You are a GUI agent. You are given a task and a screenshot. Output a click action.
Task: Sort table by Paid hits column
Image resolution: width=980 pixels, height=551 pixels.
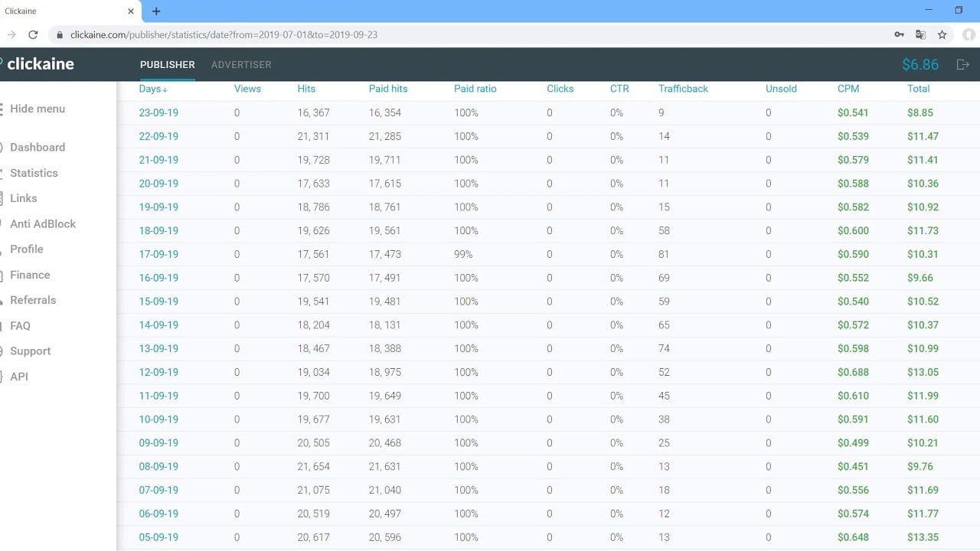(388, 89)
